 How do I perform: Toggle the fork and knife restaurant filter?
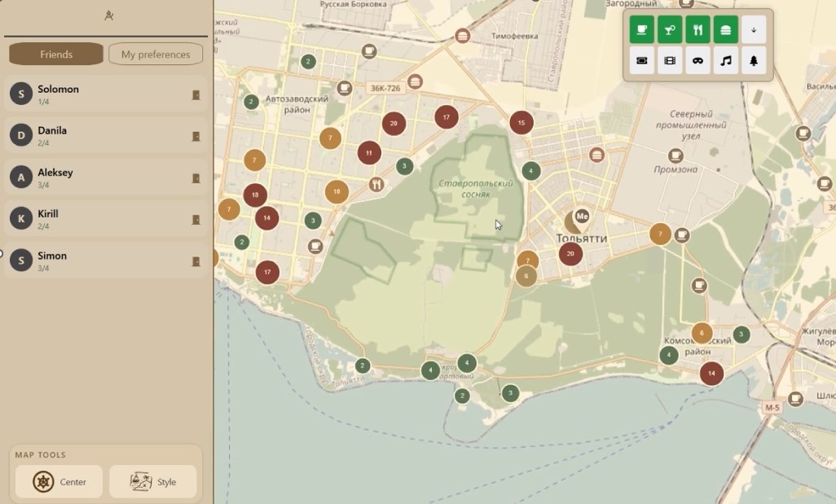pos(697,30)
